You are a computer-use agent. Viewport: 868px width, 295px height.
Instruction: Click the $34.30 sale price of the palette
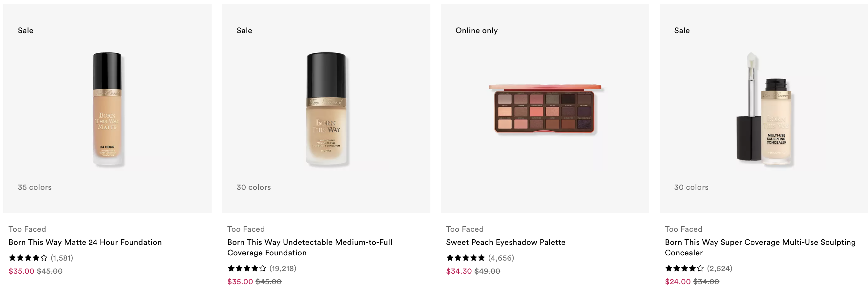pyautogui.click(x=459, y=271)
